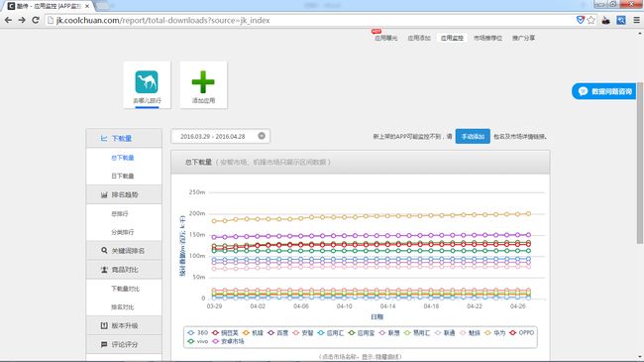The width and height of the screenshot is (644, 362).
Task: Toggle the 360 series in the legend
Action: coord(198,332)
